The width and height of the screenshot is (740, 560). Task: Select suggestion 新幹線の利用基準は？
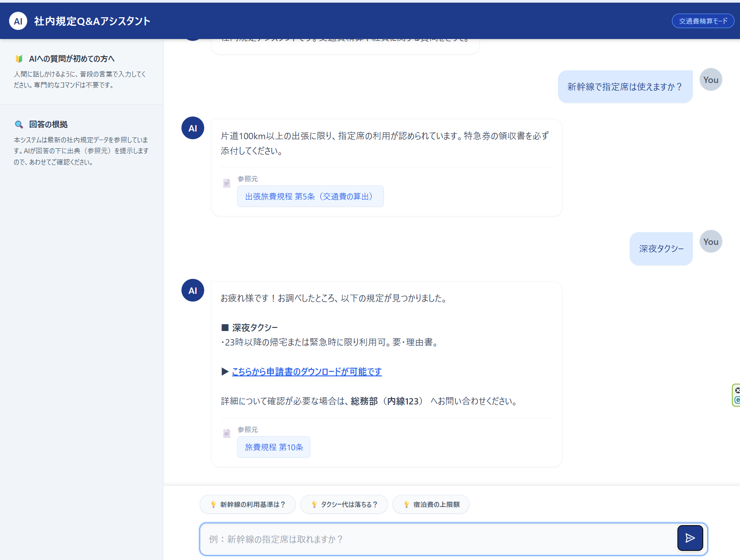coord(248,504)
